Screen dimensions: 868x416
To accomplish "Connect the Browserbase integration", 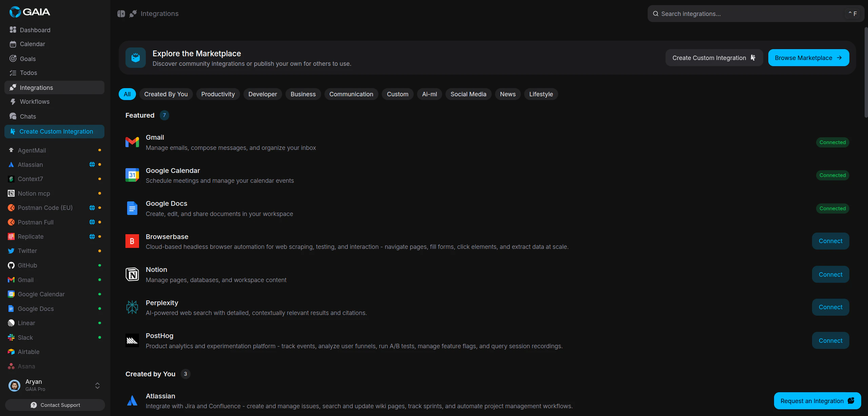I will click(x=830, y=241).
